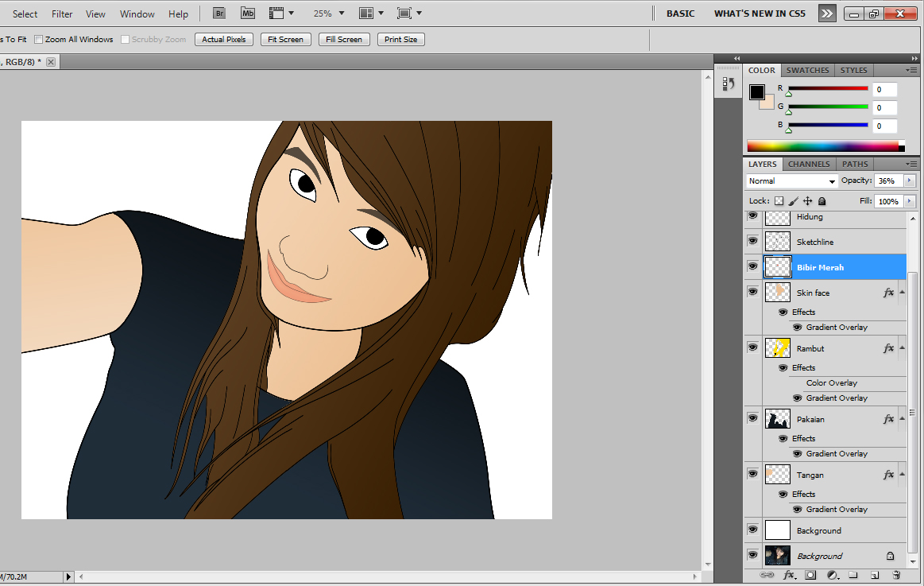Image resolution: width=924 pixels, height=586 pixels.
Task: Click the lock all padlock icon
Action: 822,202
